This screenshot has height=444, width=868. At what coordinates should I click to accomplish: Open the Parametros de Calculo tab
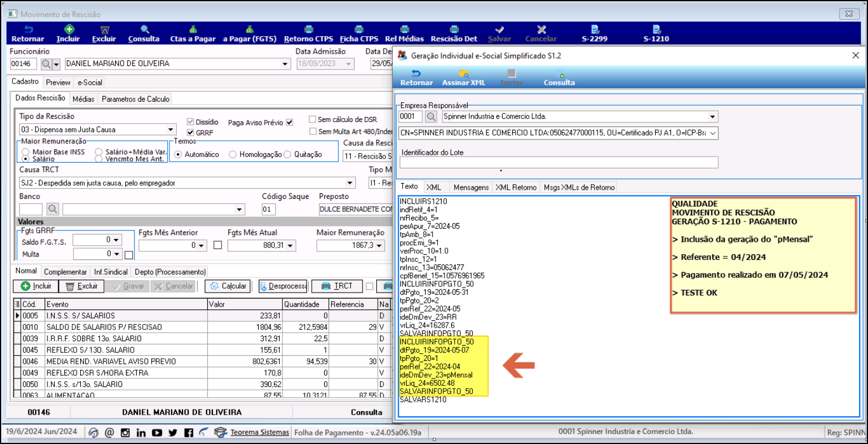point(136,99)
